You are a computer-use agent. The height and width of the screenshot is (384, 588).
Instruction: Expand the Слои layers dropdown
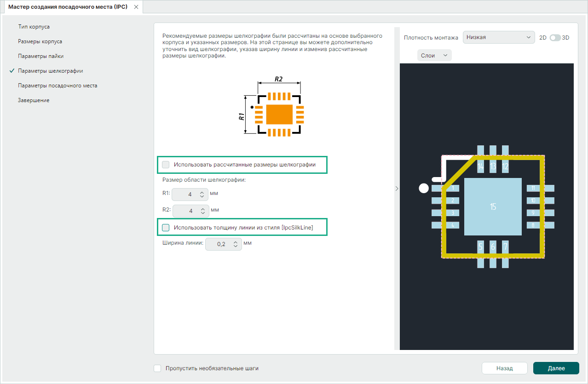[x=434, y=55]
